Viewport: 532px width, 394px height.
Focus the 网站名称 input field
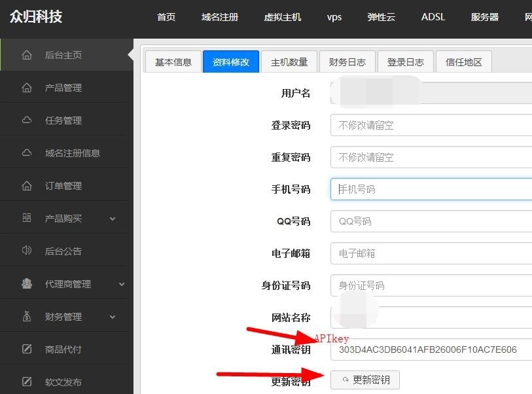pos(431,317)
